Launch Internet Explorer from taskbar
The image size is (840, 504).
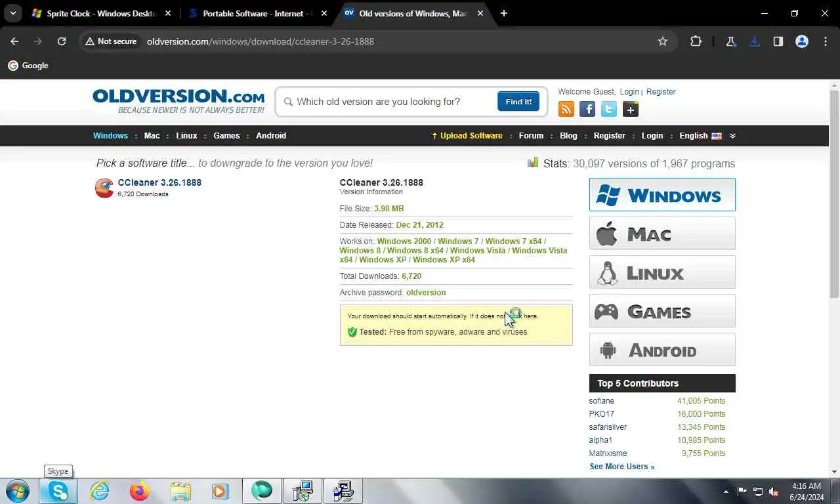coord(99,491)
